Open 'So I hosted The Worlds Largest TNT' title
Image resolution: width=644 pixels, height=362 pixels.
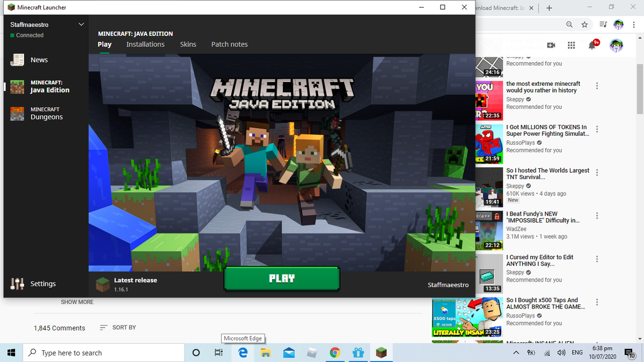[547, 174]
